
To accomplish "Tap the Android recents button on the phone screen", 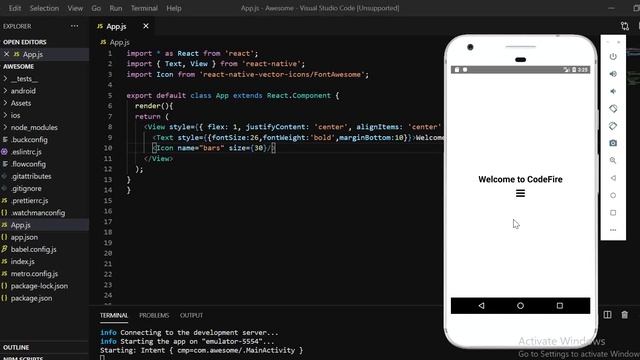I will 560,306.
